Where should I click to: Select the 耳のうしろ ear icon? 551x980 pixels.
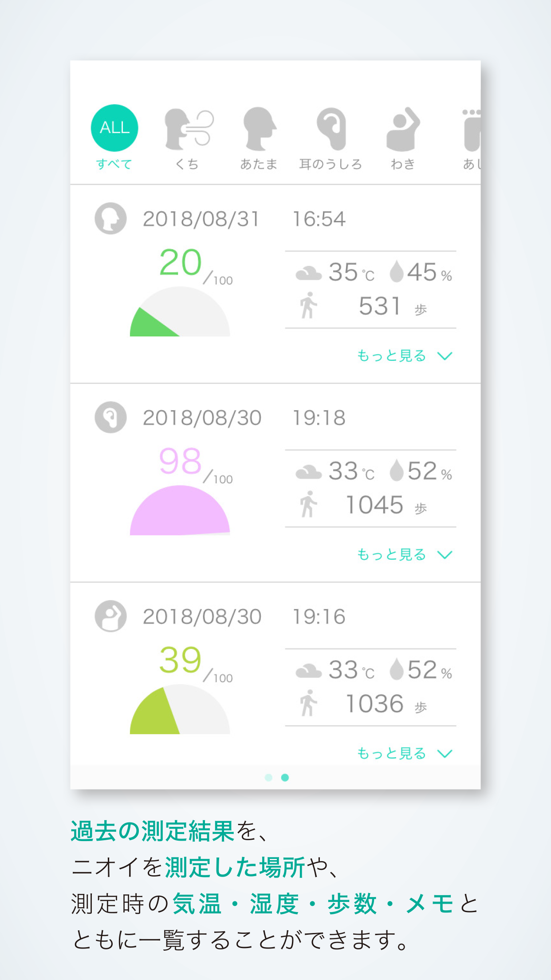(x=331, y=129)
